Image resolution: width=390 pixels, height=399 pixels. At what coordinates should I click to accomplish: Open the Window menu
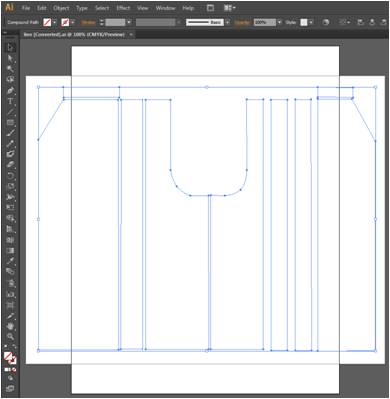coord(166,8)
